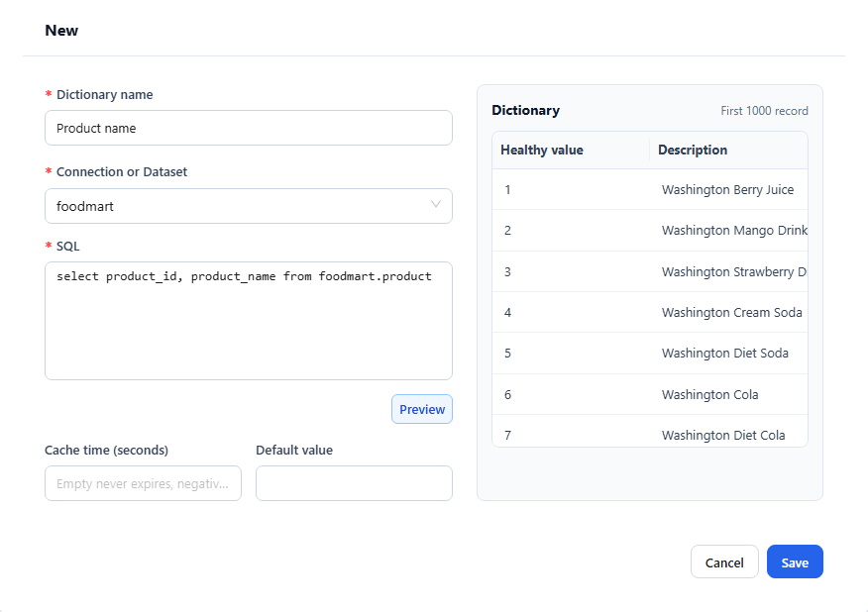Click the 'SQL' field label
The width and height of the screenshot is (868, 612).
click(68, 247)
